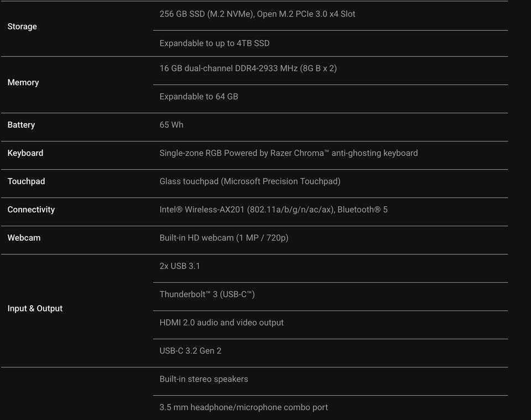This screenshot has height=420, width=531.
Task: Click the Webcam row label
Action: pos(24,238)
